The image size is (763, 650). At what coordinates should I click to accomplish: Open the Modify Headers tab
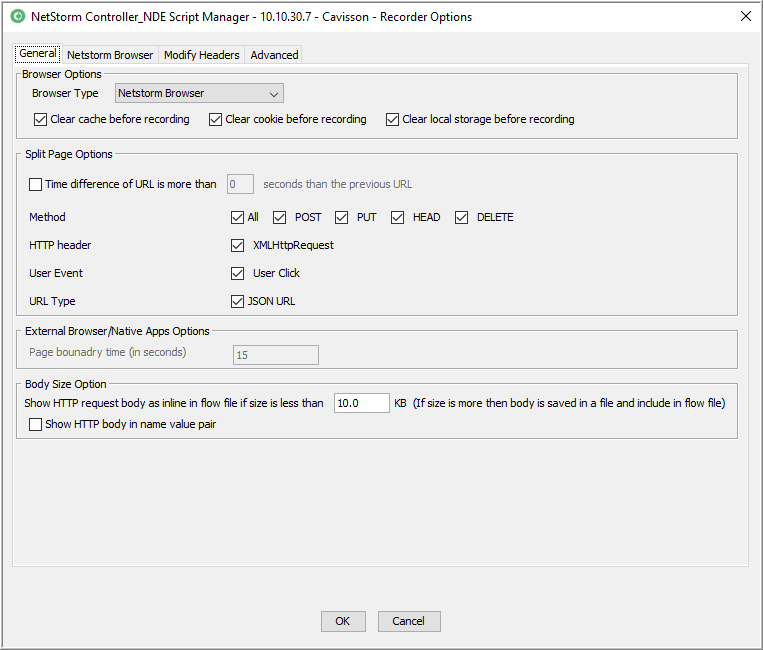tap(201, 55)
